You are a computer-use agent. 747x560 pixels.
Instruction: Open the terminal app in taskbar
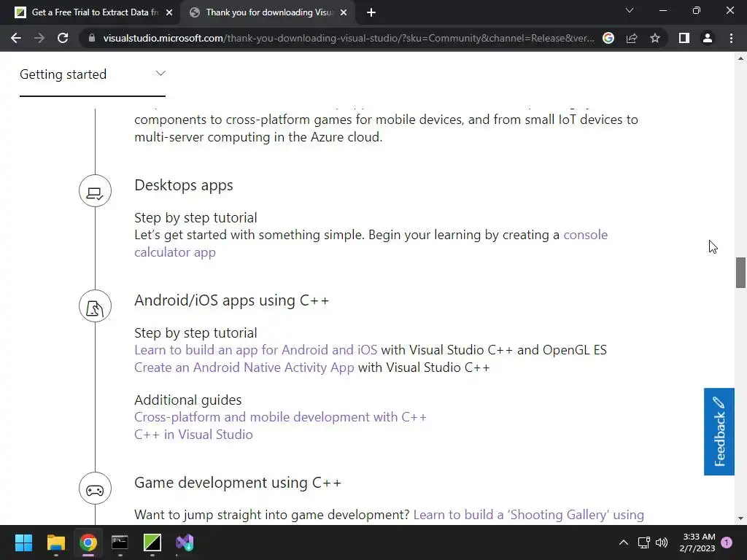(120, 542)
